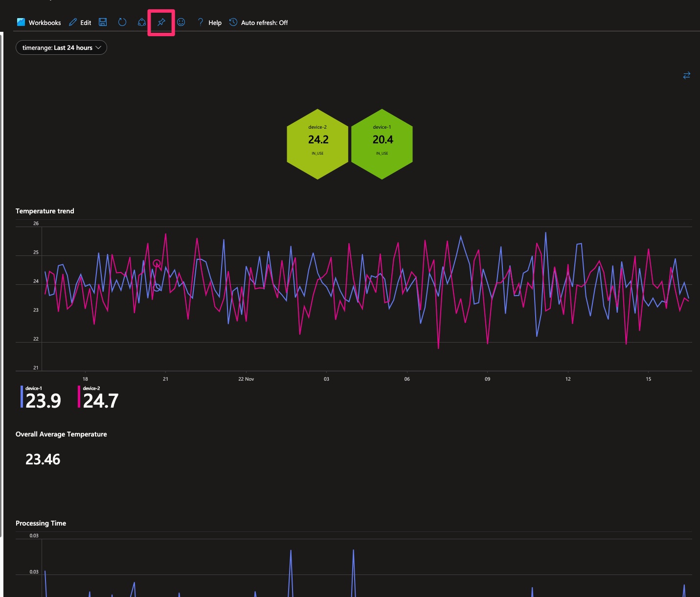The height and width of the screenshot is (597, 700).
Task: Expand the timerange Last 24 hours dropdown
Action: pyautogui.click(x=61, y=47)
